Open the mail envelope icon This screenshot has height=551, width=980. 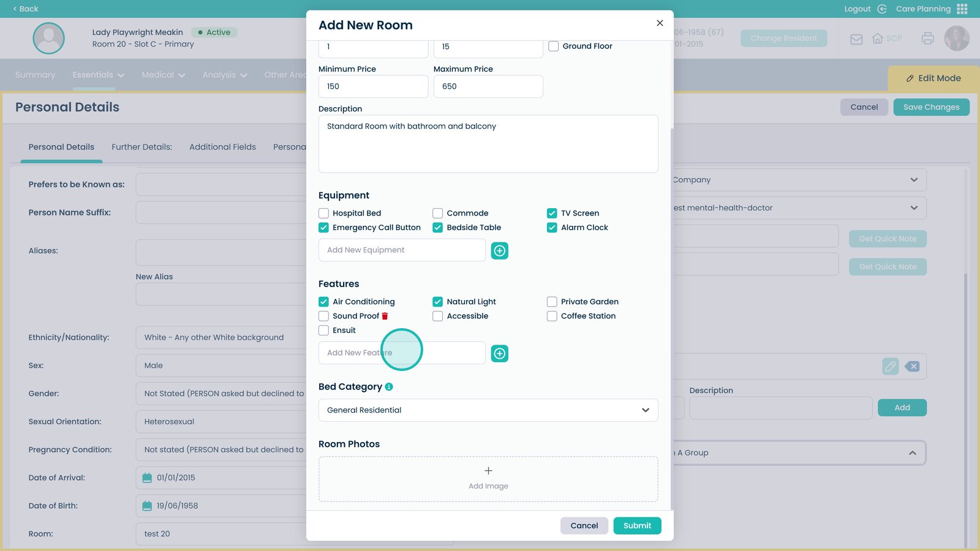(x=856, y=39)
